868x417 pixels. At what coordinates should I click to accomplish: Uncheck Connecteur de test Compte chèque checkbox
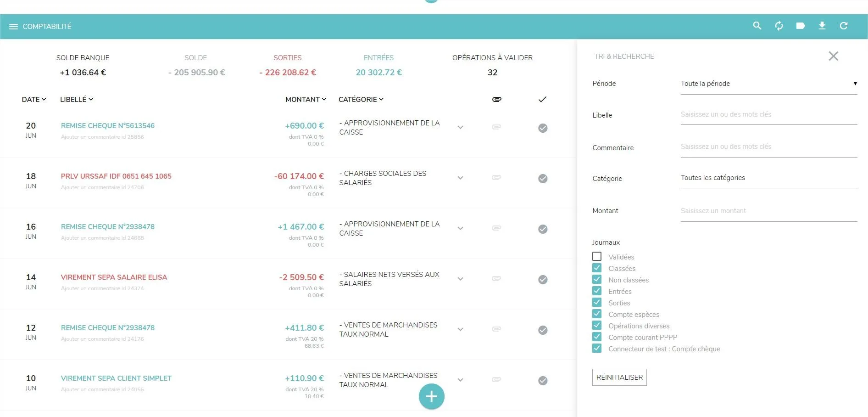point(596,348)
